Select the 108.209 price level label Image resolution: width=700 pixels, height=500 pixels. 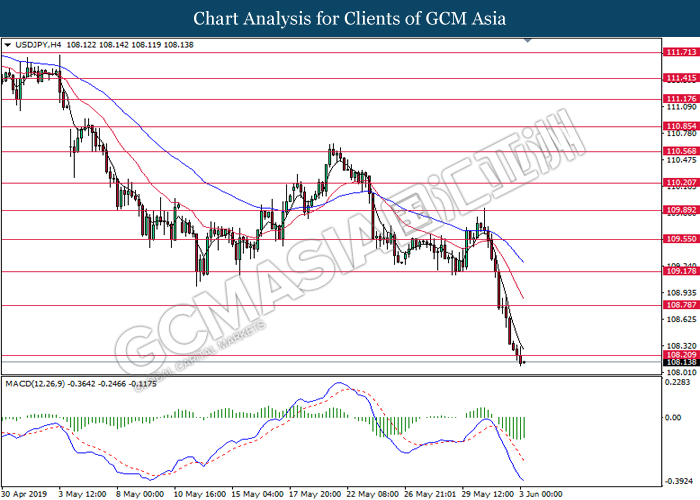[681, 355]
